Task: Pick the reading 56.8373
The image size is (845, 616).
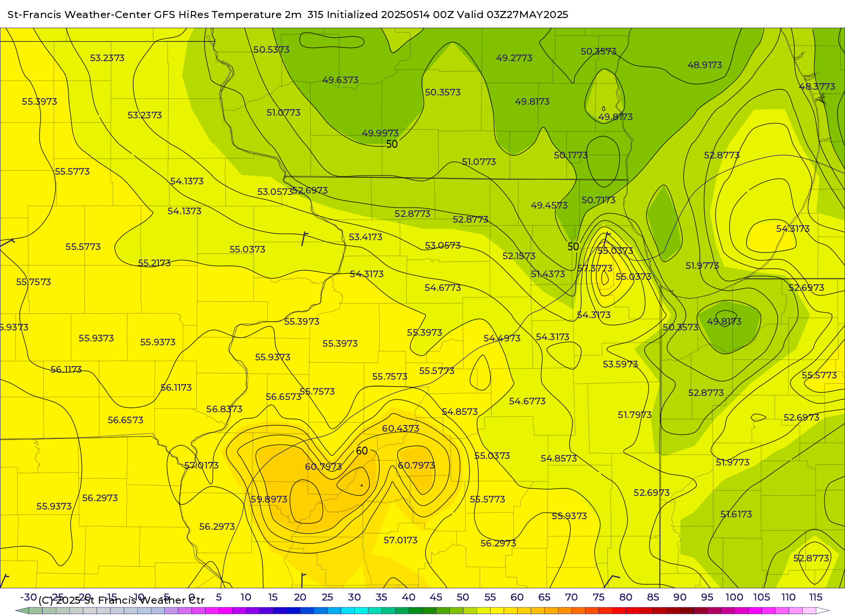Action: 224,409
